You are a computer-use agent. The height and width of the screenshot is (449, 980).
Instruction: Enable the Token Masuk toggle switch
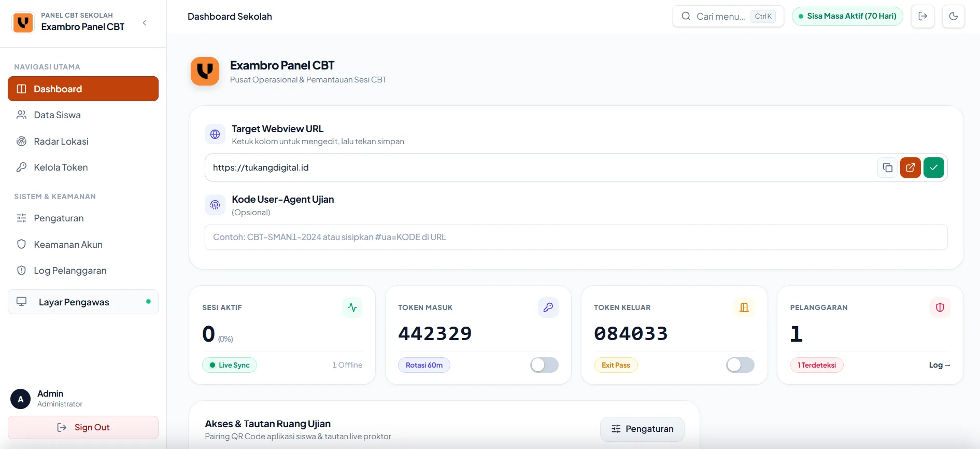544,365
